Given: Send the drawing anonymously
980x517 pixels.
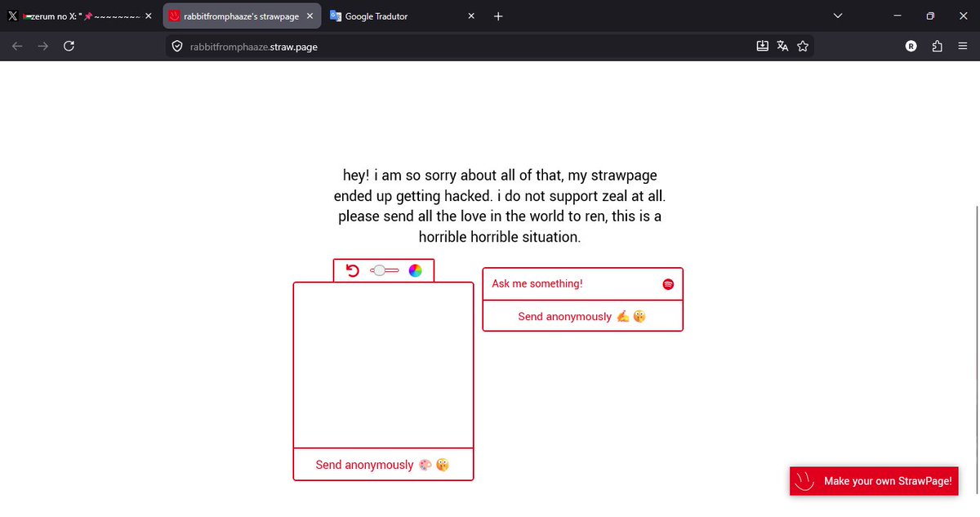Looking at the screenshot, I should point(383,465).
